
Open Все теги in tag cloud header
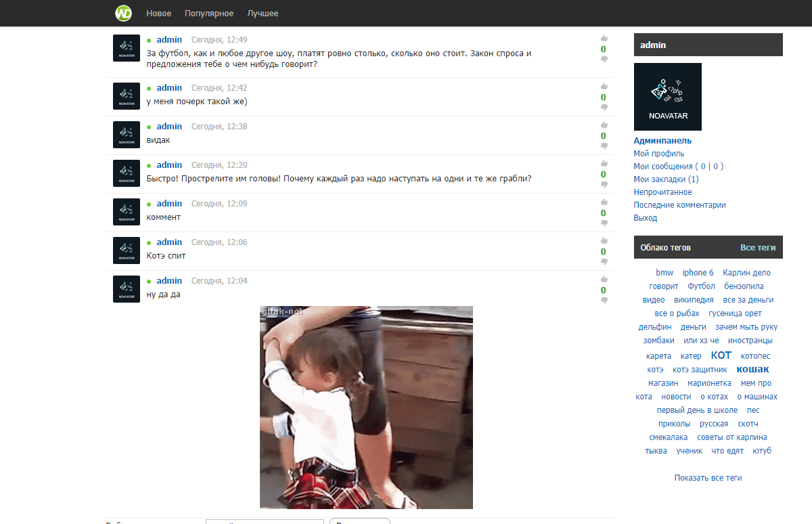758,248
